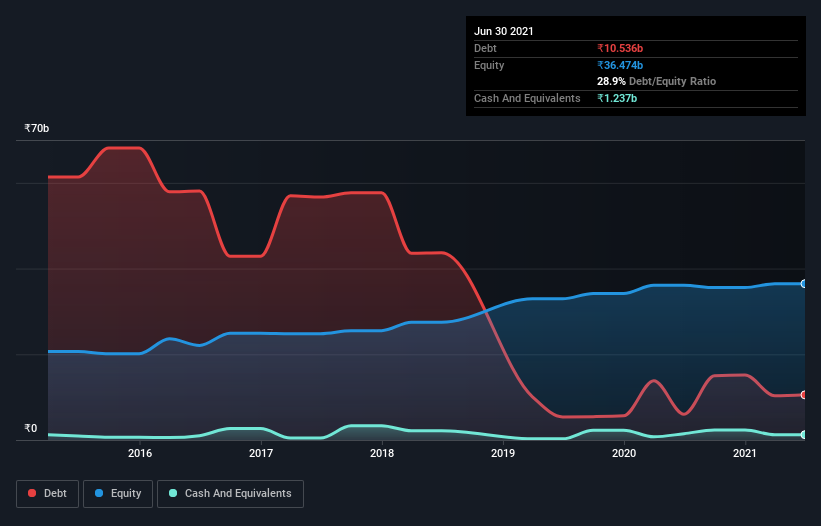Click the teal Cash And Equivalents legend dot
This screenshot has width=821, height=526.
coord(173,493)
